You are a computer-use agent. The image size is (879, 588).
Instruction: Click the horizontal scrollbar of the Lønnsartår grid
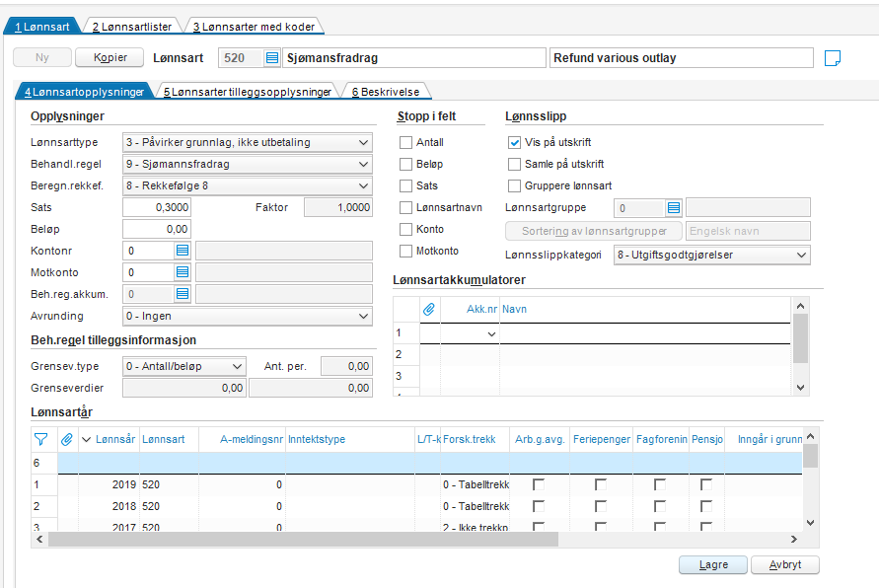tap(296, 540)
